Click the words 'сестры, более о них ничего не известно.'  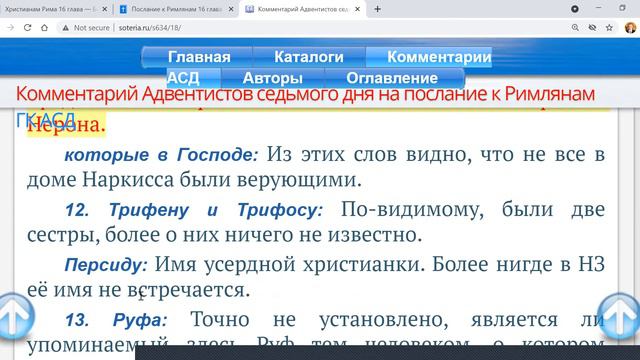[224, 235]
